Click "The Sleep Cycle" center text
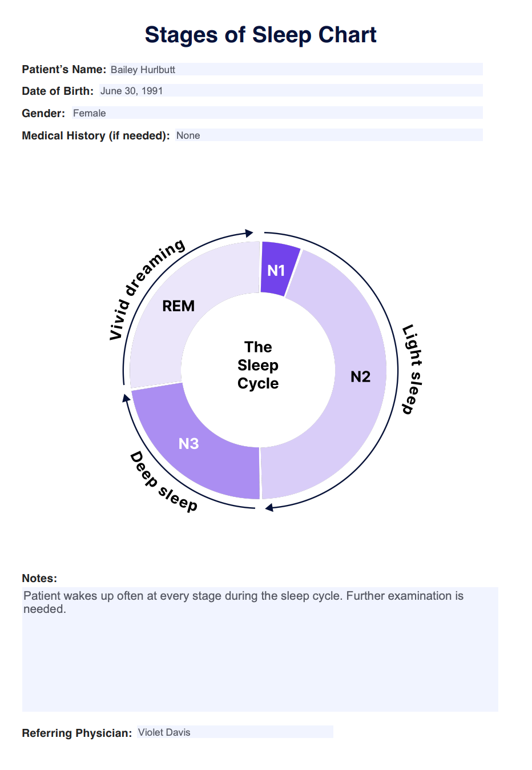The image size is (532, 770). click(258, 365)
